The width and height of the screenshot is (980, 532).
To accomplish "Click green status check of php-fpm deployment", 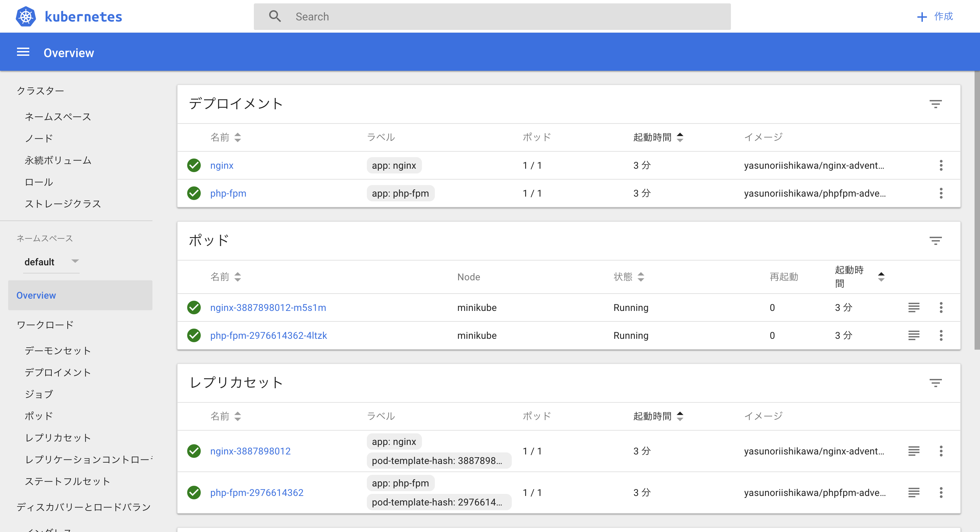I will 194,193.
